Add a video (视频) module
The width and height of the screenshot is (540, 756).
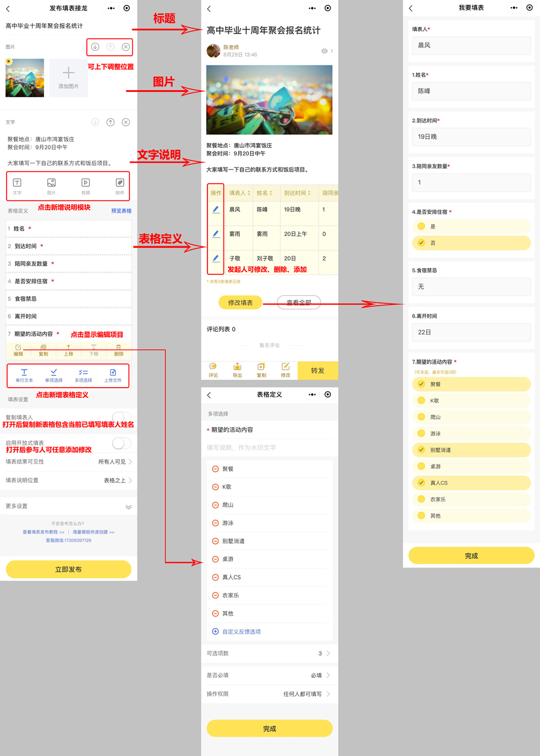click(x=85, y=186)
